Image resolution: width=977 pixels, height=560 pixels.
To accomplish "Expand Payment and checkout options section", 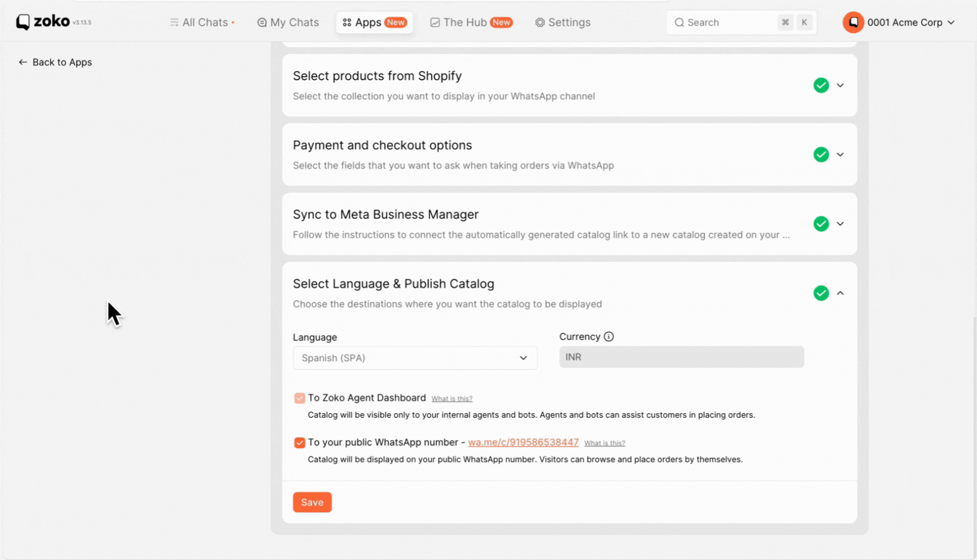I will tap(840, 154).
